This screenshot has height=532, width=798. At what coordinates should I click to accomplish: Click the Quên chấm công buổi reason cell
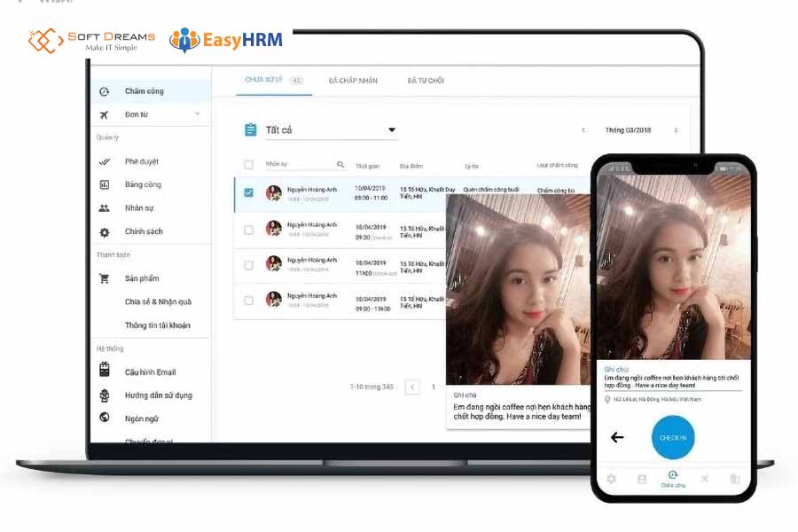click(490, 190)
